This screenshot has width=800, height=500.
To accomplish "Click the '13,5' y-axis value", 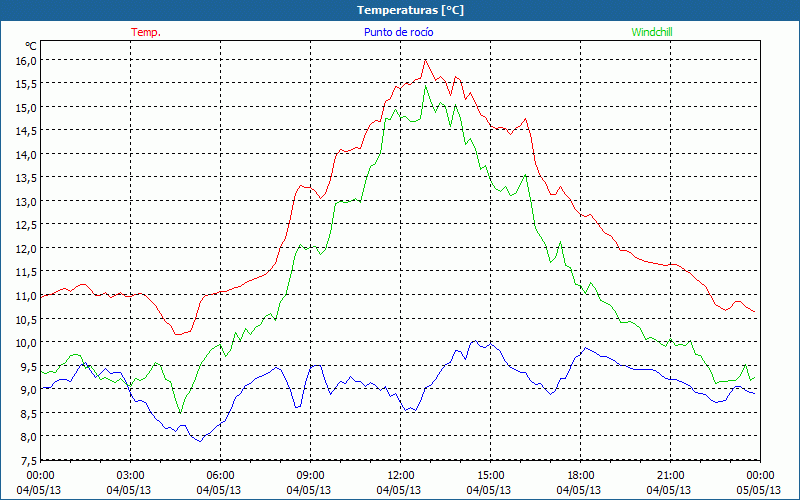I will (x=26, y=178).
